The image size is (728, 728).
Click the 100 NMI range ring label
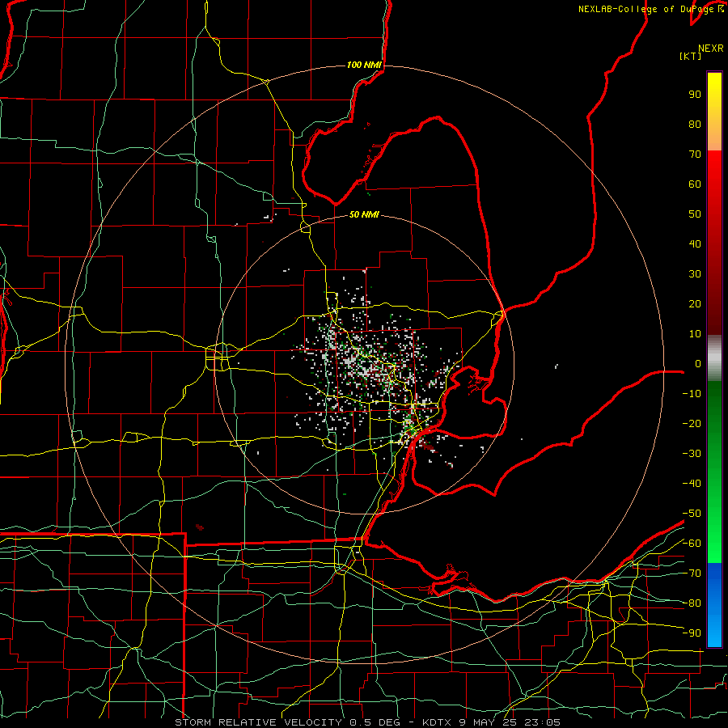[364, 65]
